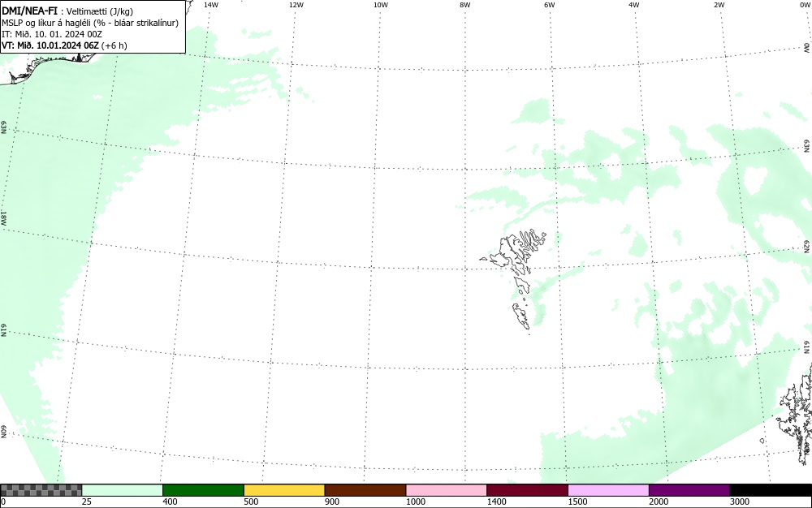Click the legend value 1400
This screenshot has height=508, width=812.
[x=497, y=502]
